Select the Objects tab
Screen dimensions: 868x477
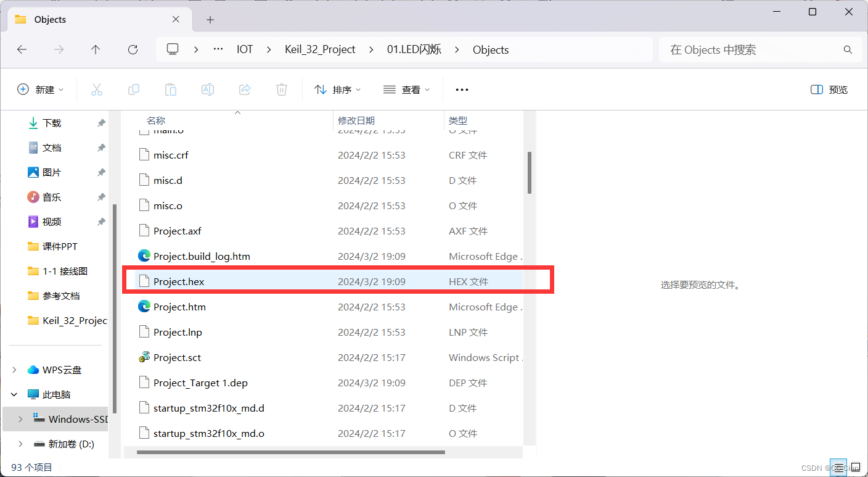[x=99, y=20]
